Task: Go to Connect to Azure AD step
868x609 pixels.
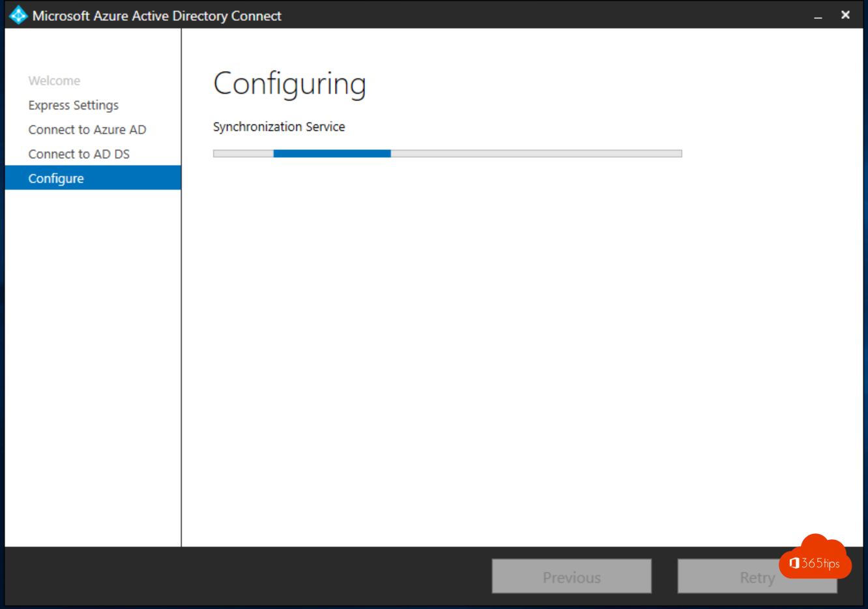Action: coord(87,130)
